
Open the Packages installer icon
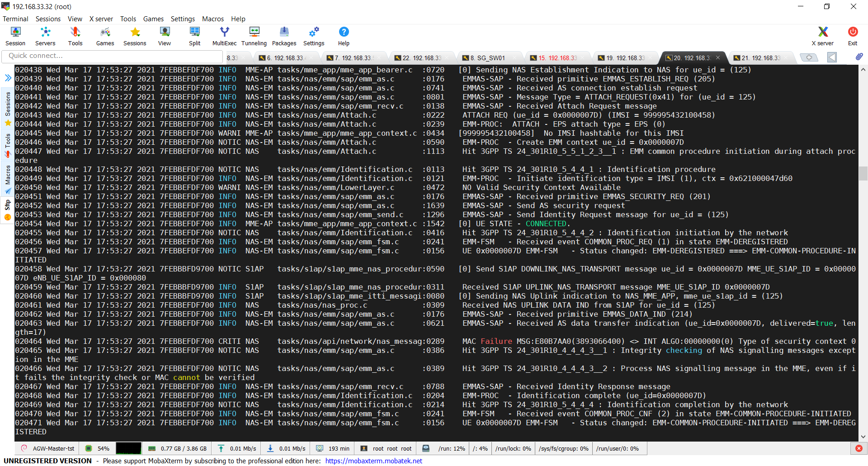(x=284, y=36)
